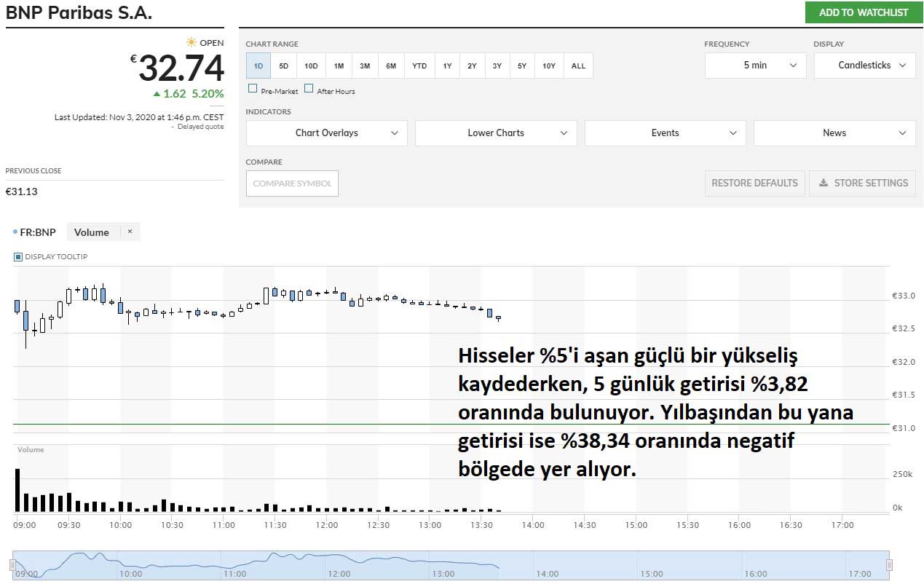
Task: Click the navigator mini chart area
Action: coord(451,565)
